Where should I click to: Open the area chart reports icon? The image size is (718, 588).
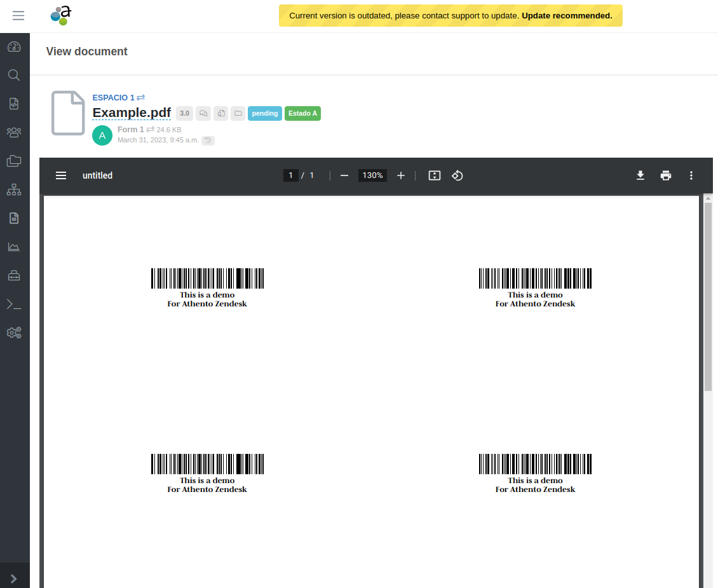tap(14, 247)
